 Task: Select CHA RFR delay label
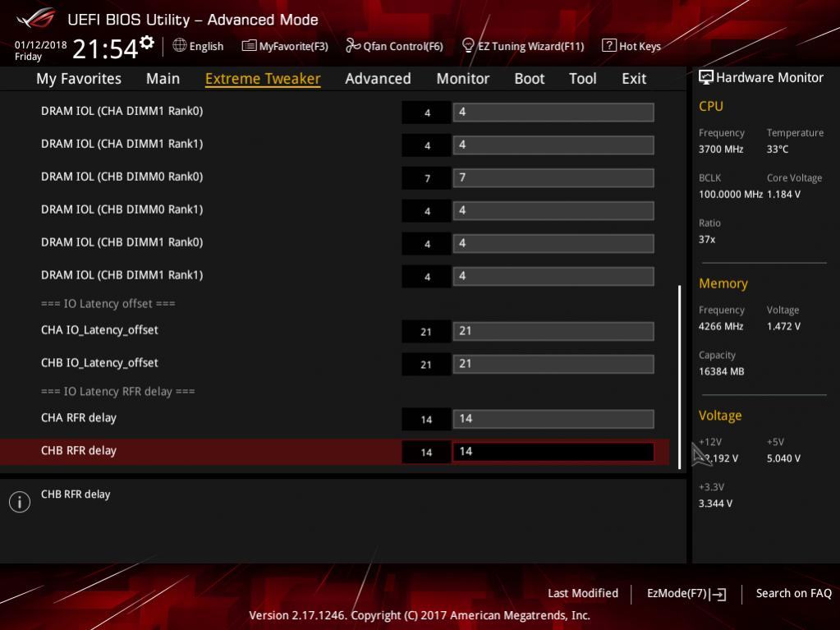point(79,418)
